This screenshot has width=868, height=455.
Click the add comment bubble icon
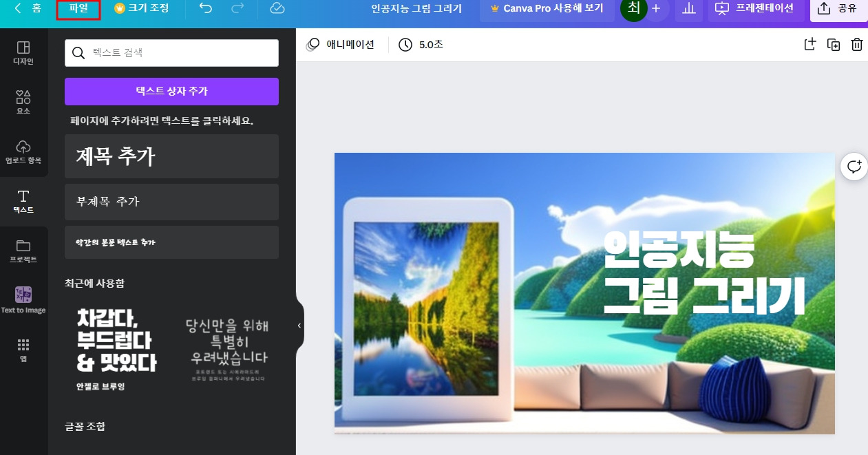point(854,166)
